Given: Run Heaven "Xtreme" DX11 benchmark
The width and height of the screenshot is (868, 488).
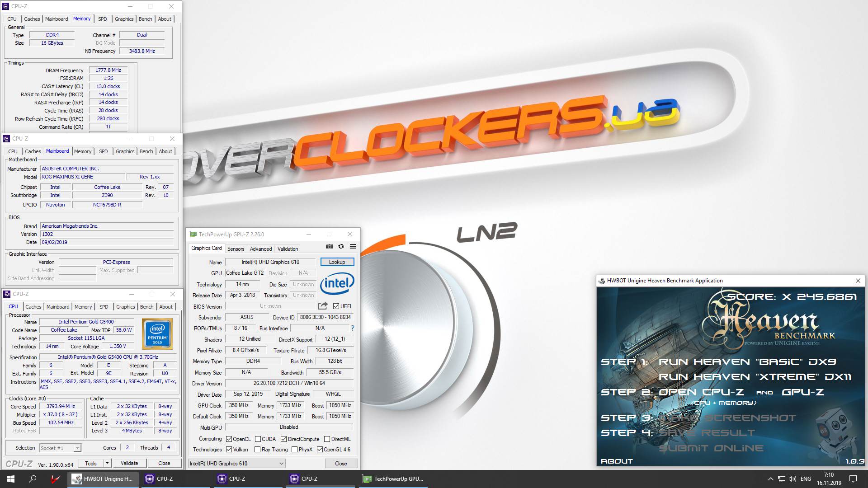Looking at the screenshot, I should click(755, 377).
